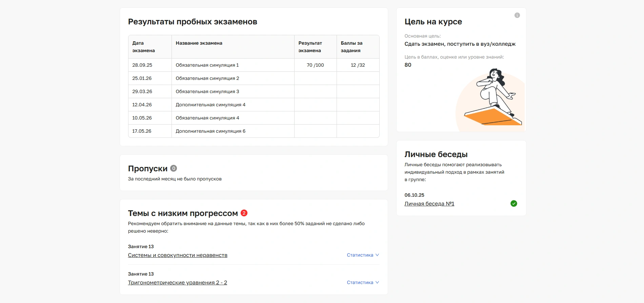
Task: Click the green checkmark beside Личная беседа №1
Action: point(514,203)
